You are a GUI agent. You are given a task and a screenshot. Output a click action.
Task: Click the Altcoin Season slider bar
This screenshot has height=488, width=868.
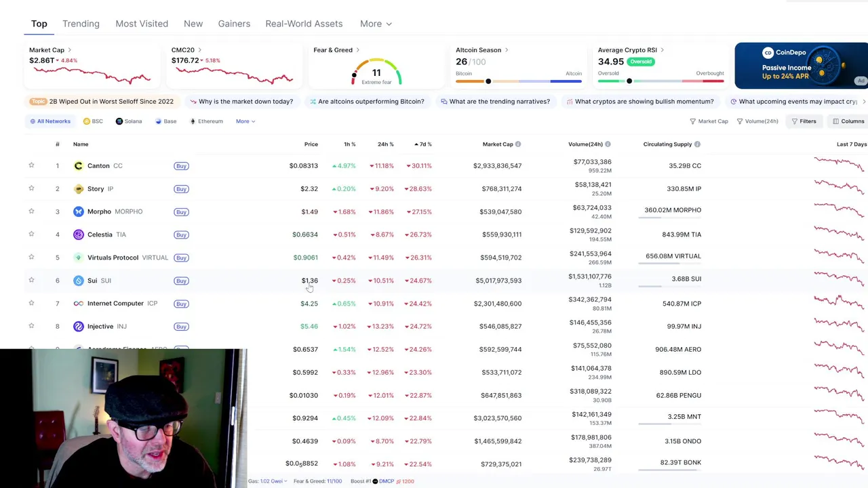519,81
